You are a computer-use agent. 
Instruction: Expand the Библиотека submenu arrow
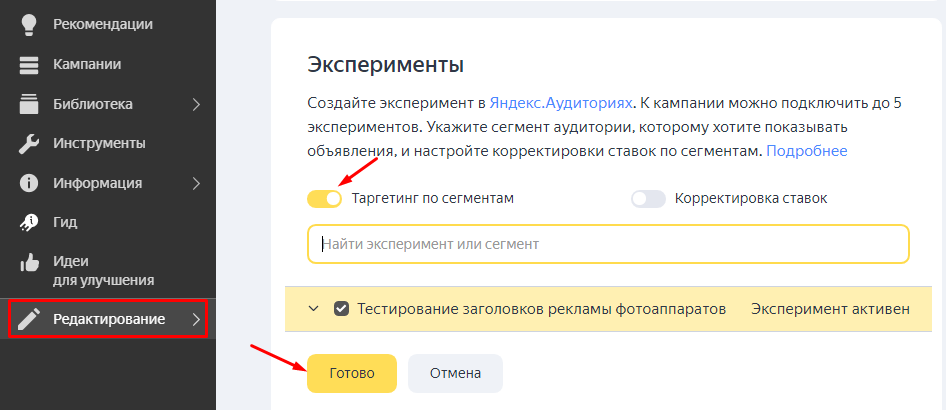pos(196,104)
